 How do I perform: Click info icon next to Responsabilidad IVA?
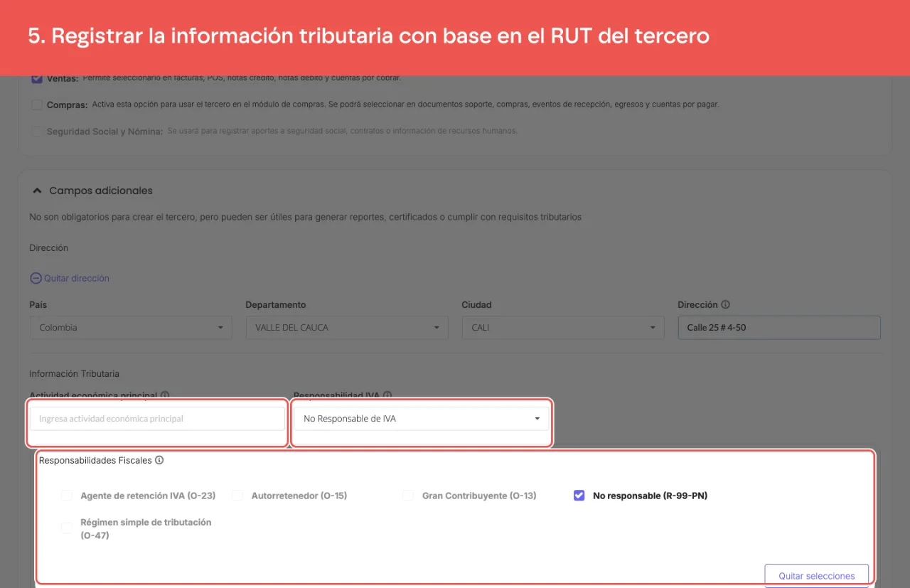(387, 395)
